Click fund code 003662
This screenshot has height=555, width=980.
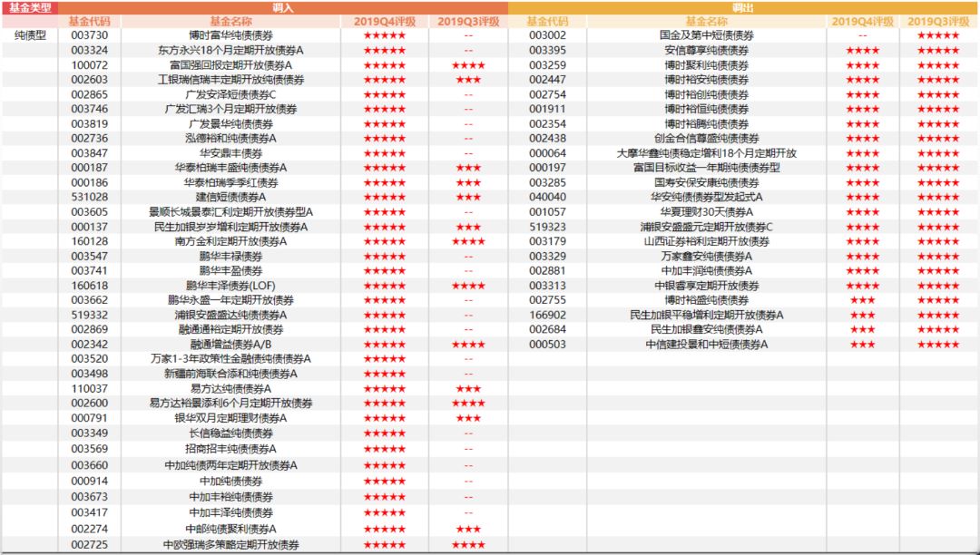[x=89, y=300]
